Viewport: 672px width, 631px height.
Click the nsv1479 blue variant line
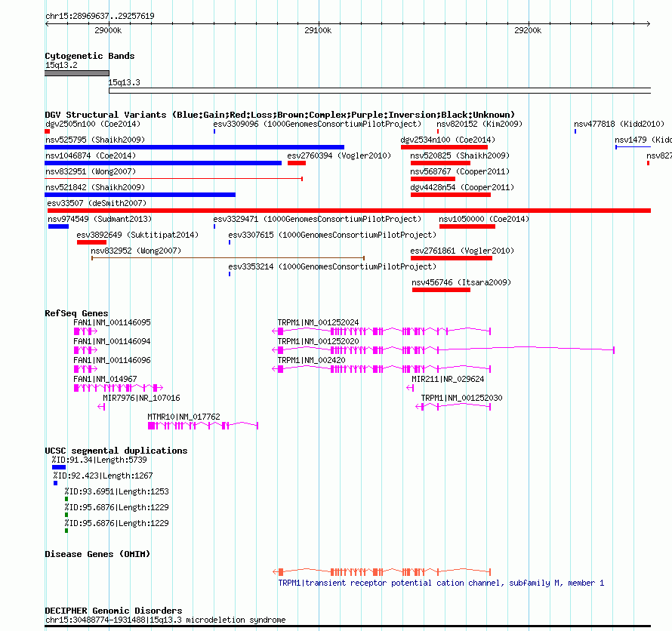coord(633,147)
